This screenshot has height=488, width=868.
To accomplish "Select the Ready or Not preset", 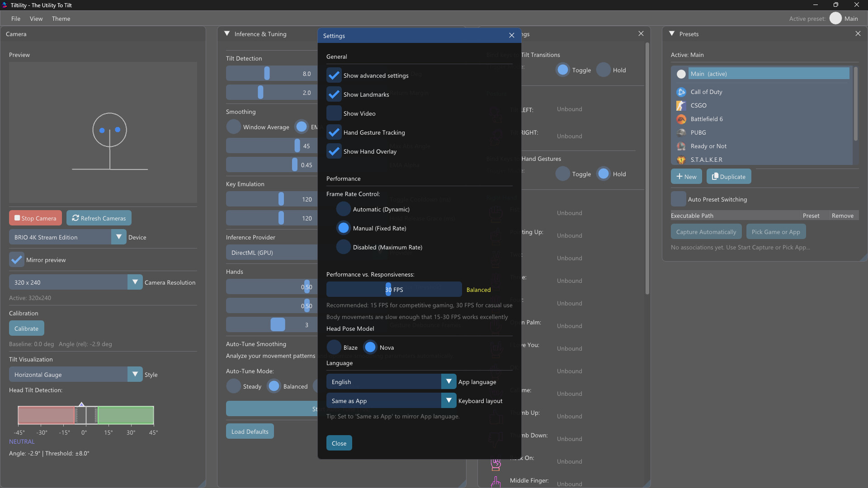I will (681, 146).
